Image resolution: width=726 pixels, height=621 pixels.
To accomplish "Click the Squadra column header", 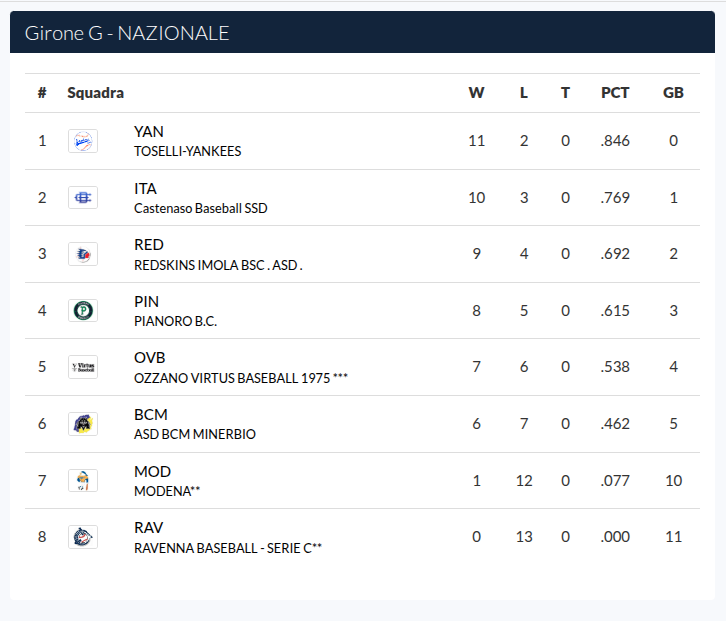I will tap(95, 93).
